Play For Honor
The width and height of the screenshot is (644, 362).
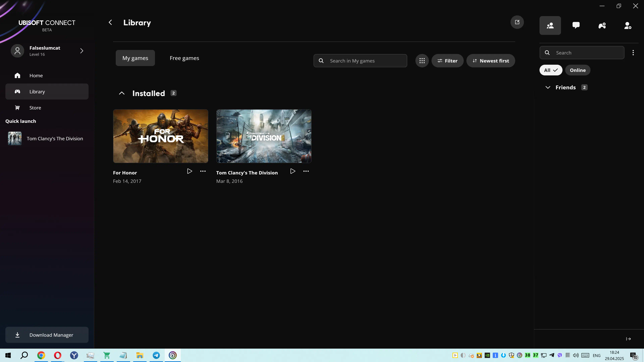(x=190, y=171)
